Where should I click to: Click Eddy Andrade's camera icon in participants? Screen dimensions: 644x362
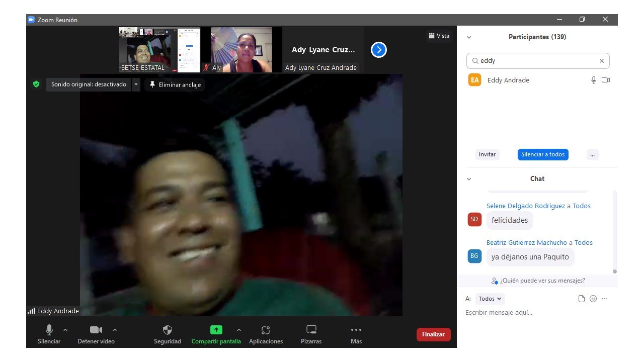coord(606,80)
